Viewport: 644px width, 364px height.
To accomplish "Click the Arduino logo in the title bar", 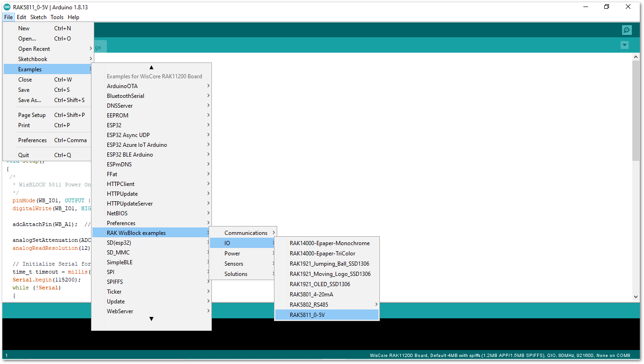I will [7, 7].
